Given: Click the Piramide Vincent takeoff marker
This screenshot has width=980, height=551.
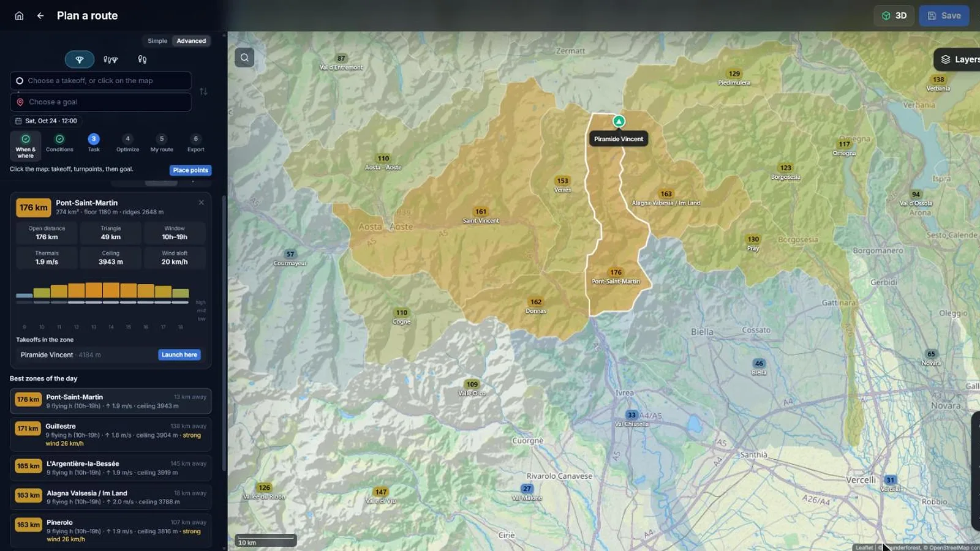Looking at the screenshot, I should (619, 121).
